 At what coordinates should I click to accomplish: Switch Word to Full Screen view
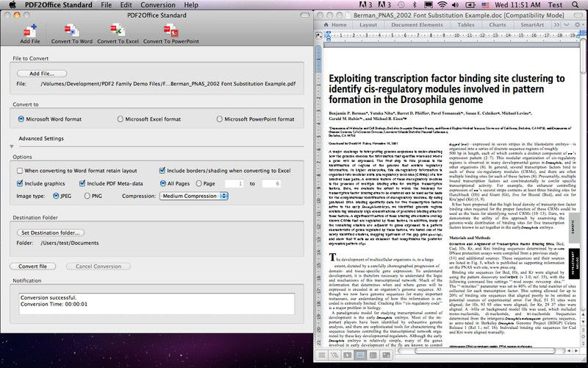pos(386,355)
